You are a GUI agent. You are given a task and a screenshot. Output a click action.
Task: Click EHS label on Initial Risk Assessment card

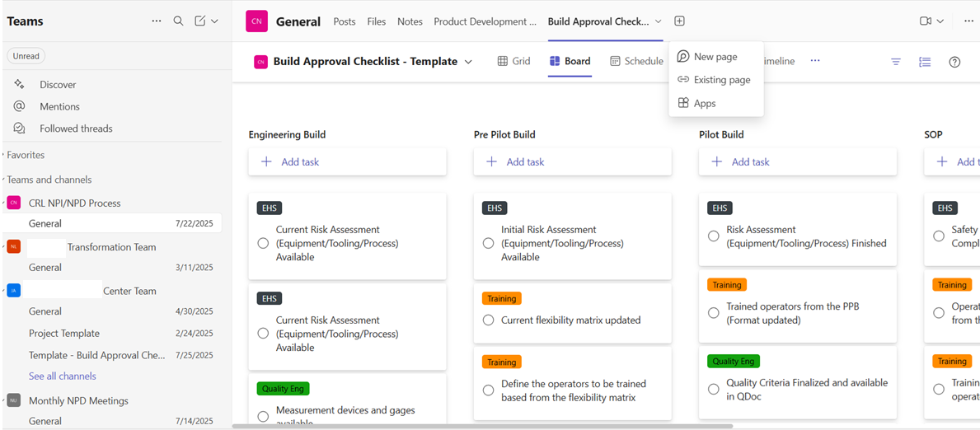(x=495, y=208)
